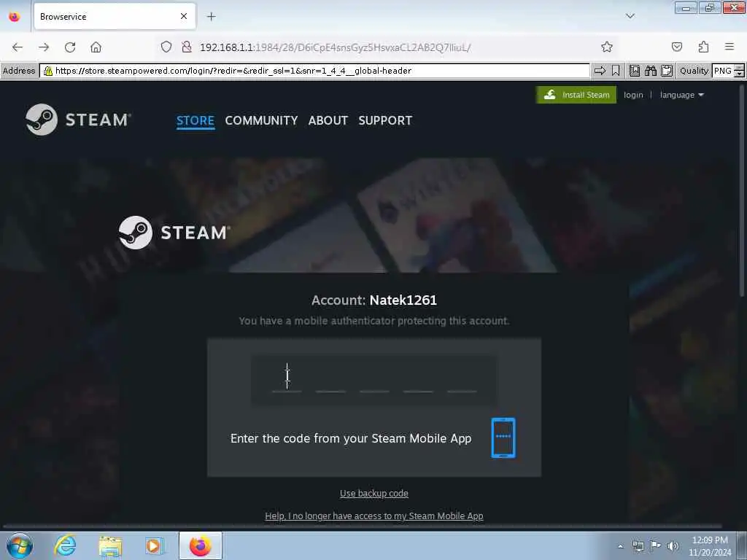
Task: Click network tray icon
Action: tap(638, 546)
